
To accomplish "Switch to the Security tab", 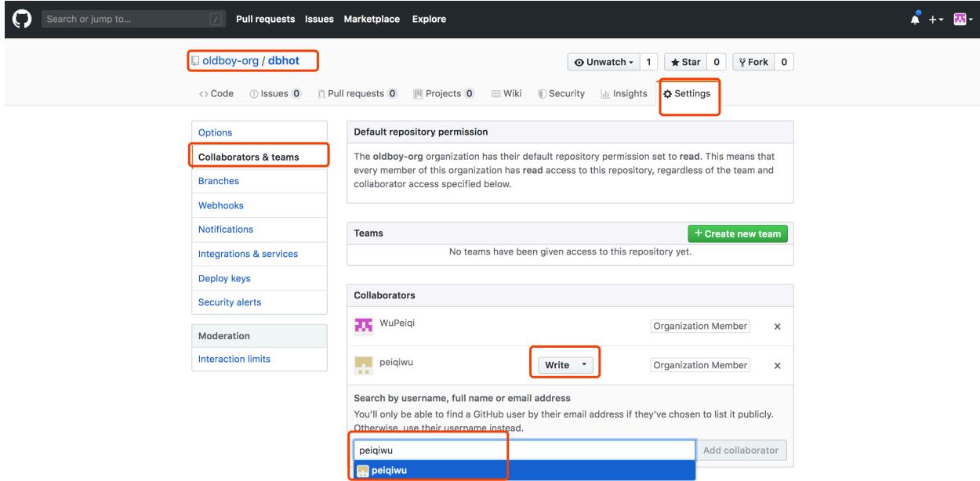I will coord(561,93).
